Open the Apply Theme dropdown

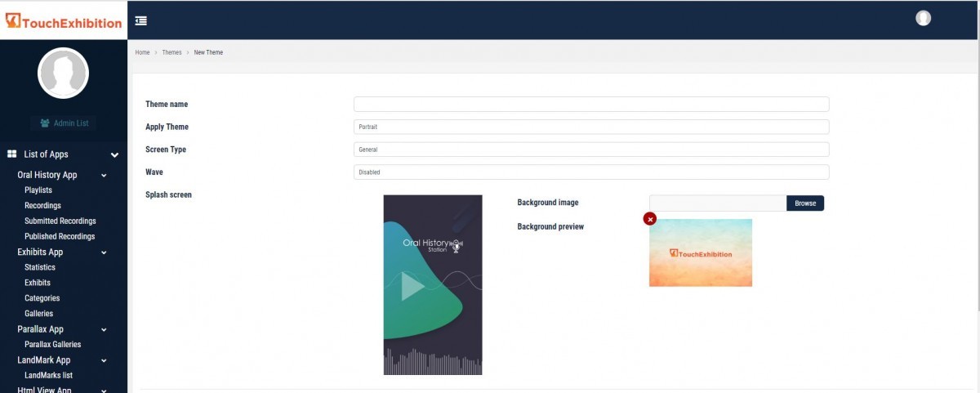pos(590,127)
